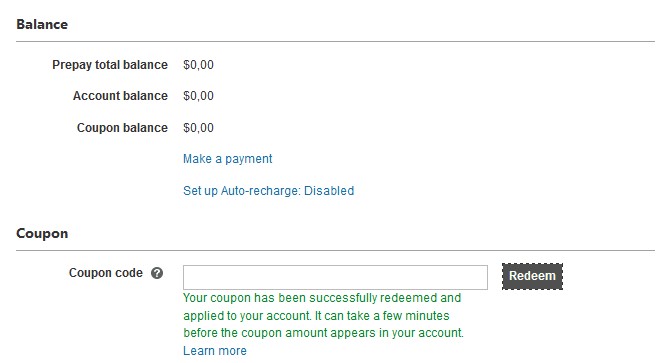Click the Coupon section heading
Screen dimensions: 672x363
[x=42, y=234]
